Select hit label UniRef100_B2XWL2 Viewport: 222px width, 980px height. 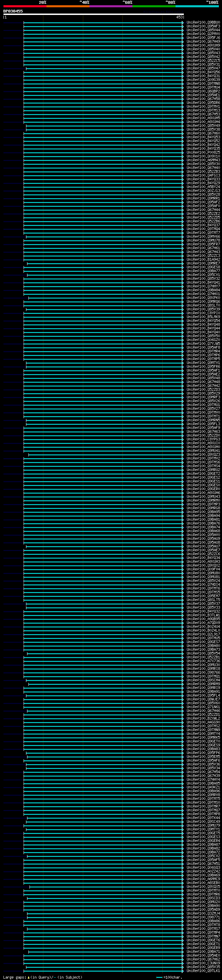(203, 718)
